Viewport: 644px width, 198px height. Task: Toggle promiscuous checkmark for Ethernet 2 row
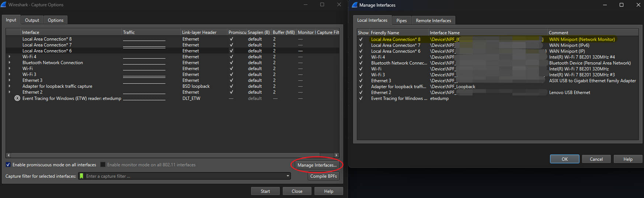(231, 92)
